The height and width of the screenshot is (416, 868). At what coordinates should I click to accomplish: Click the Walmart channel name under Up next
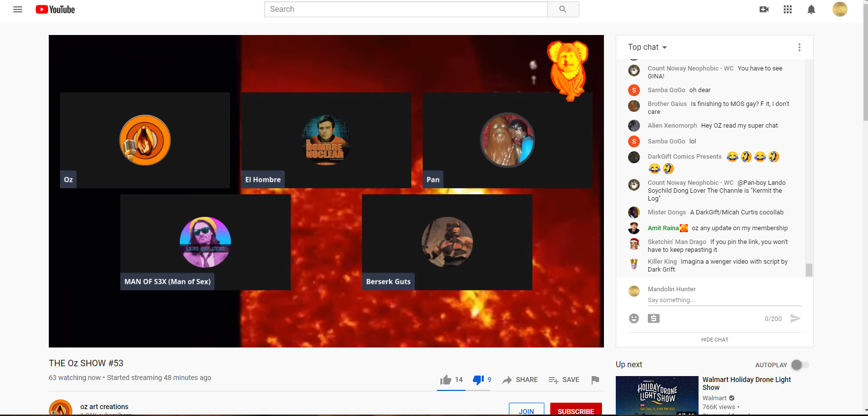pos(714,398)
